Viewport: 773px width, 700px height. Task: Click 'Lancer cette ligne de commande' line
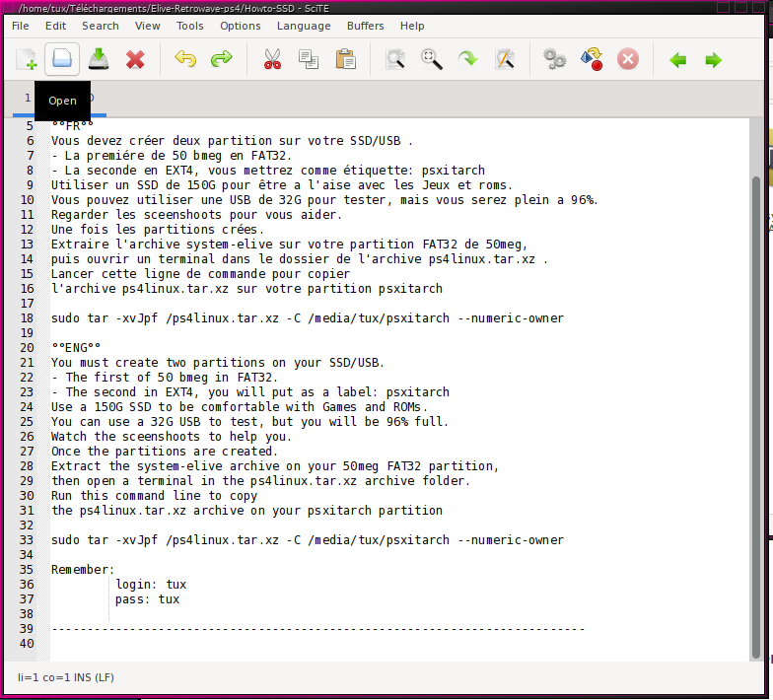coord(201,274)
